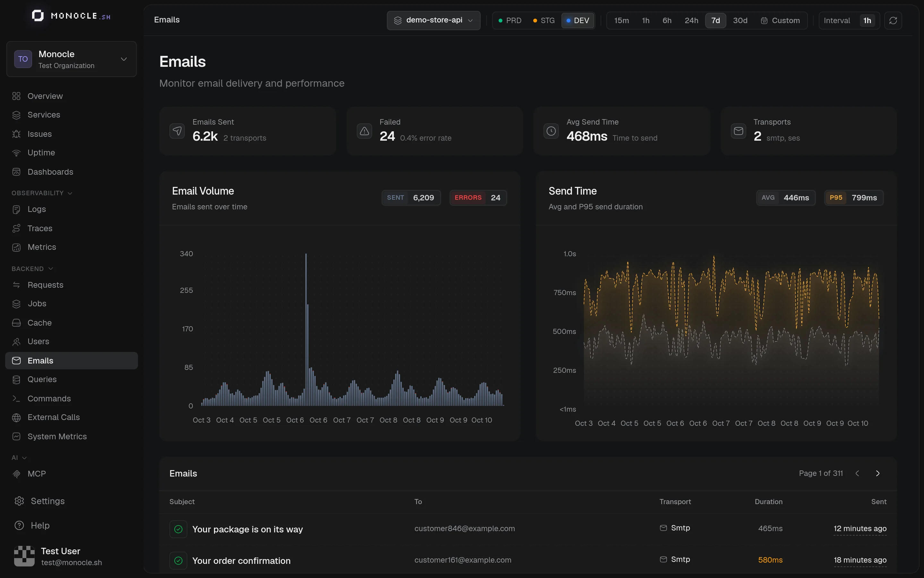Click the P95 799ms badge
Image resolution: width=924 pixels, height=578 pixels.
click(x=854, y=197)
